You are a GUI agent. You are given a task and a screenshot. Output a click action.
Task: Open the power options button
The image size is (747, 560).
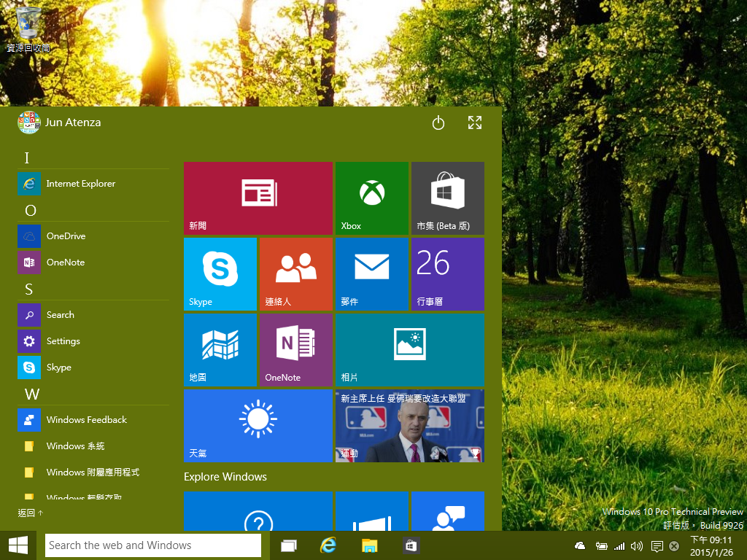point(438,122)
